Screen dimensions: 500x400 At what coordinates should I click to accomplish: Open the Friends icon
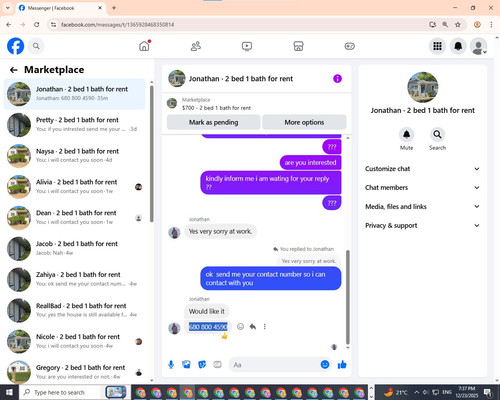click(x=196, y=46)
